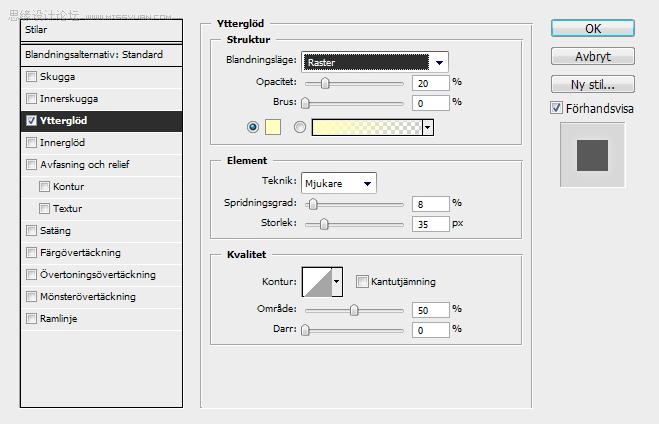Expand the Kontur picker dropdown arrow
The width and height of the screenshot is (659, 424).
tap(337, 282)
